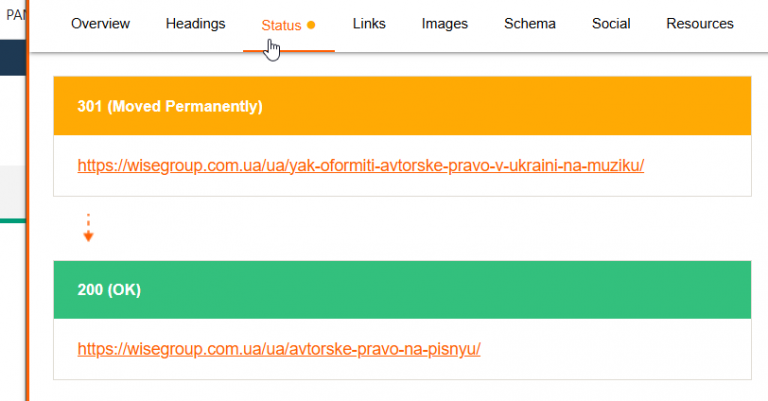
Task: Click the 200 (OK) status header
Action: pos(402,290)
